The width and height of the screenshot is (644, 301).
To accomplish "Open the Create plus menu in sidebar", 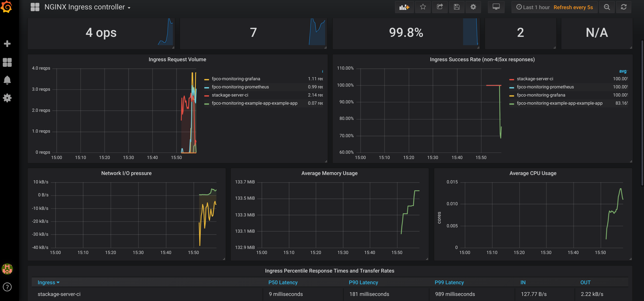I will (7, 44).
